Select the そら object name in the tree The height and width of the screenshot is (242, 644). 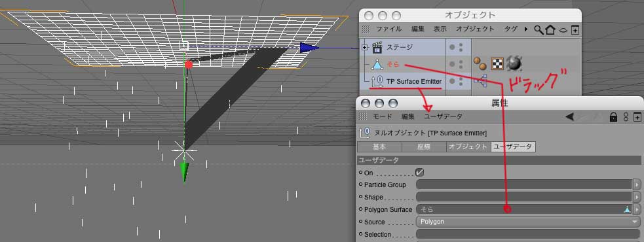tap(392, 64)
